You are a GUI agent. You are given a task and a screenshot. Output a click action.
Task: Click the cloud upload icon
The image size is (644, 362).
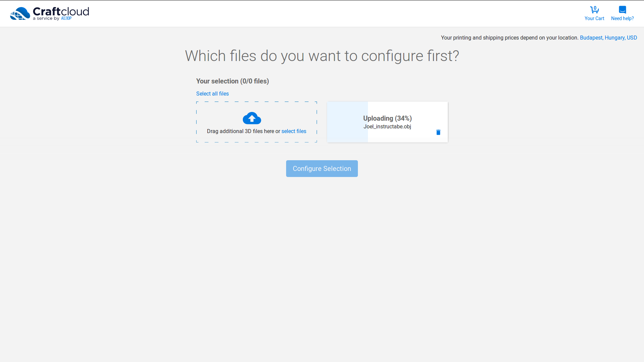click(x=252, y=118)
